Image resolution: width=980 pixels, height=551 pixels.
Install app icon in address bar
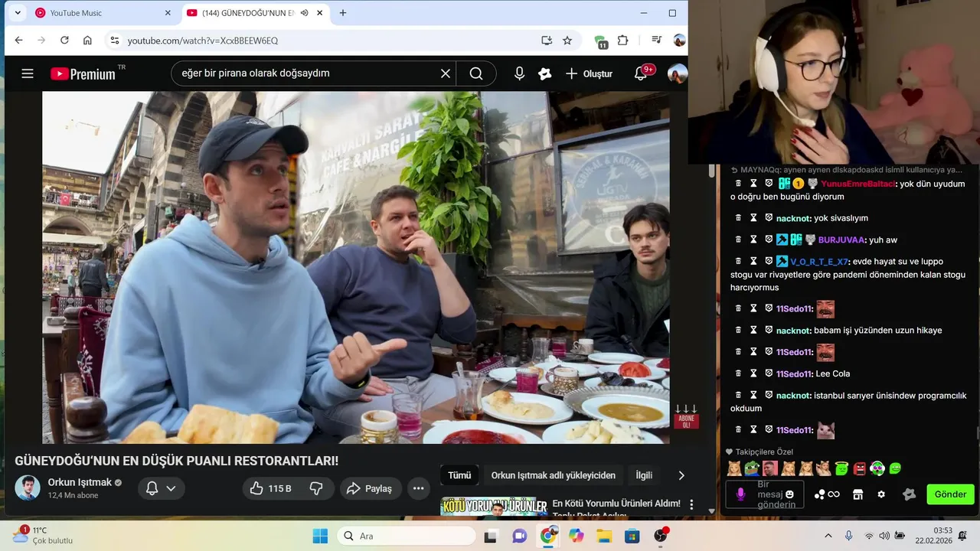(547, 41)
